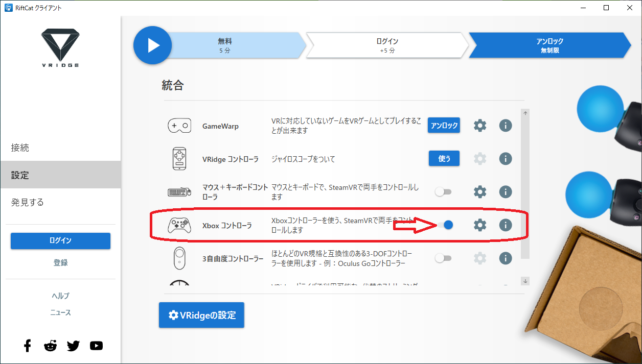Viewport: 642px width, 364px height.
Task: Open the Twitter icon
Action: [73, 346]
